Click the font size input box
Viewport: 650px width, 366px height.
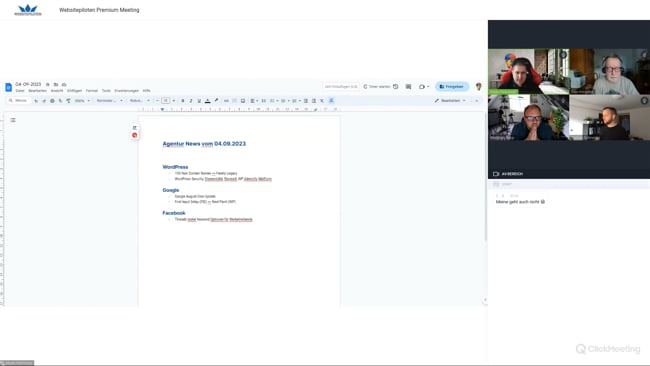166,101
